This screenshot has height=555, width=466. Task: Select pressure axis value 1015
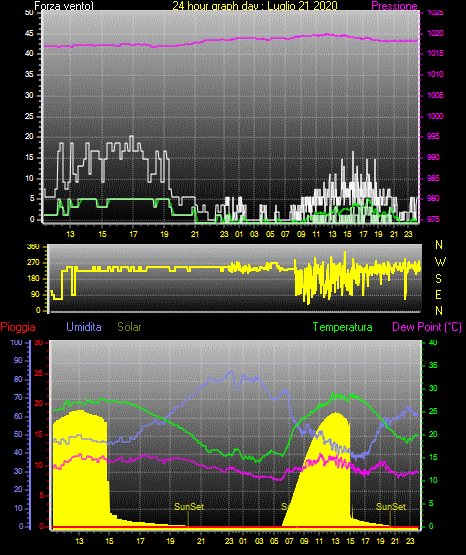436,53
